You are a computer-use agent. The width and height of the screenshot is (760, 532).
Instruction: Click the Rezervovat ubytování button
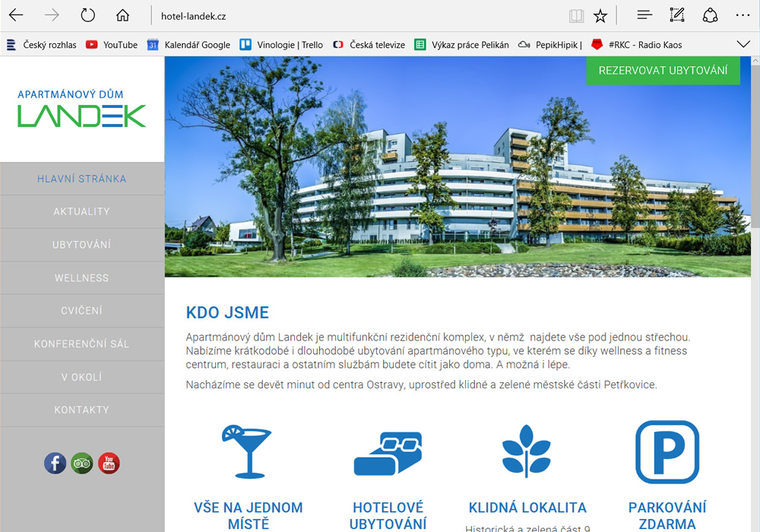pos(663,71)
